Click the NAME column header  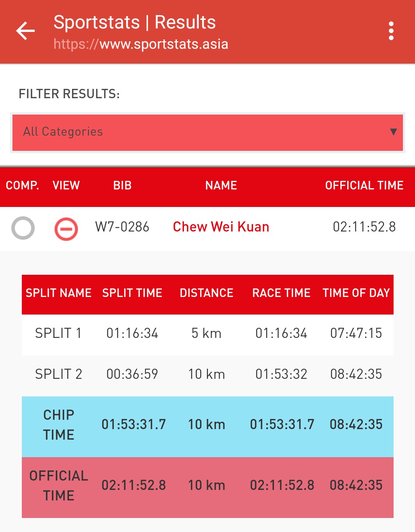(x=221, y=186)
